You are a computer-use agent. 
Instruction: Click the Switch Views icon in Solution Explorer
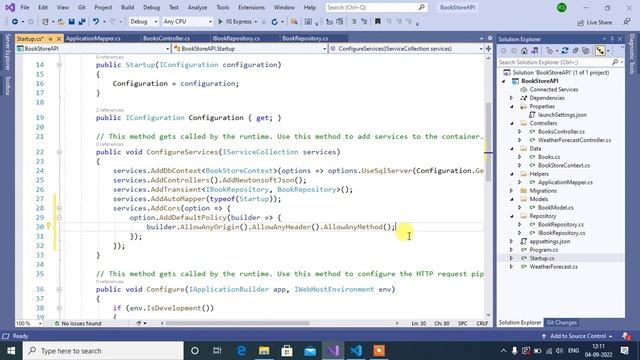point(535,51)
